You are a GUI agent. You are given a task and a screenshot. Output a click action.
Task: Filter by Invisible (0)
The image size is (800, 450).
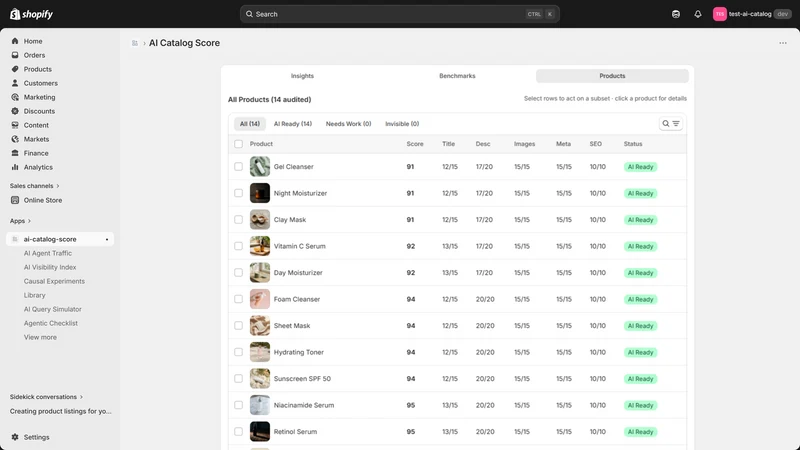pos(402,124)
